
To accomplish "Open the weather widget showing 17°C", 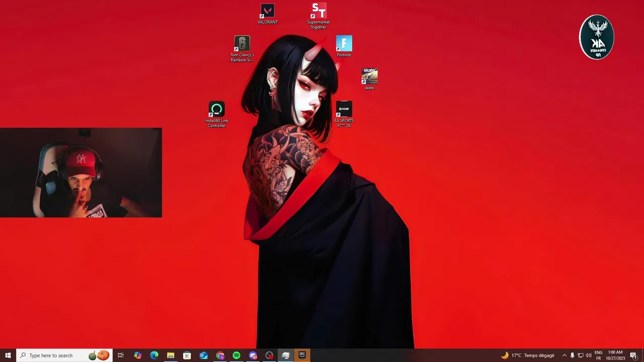I will coord(527,355).
